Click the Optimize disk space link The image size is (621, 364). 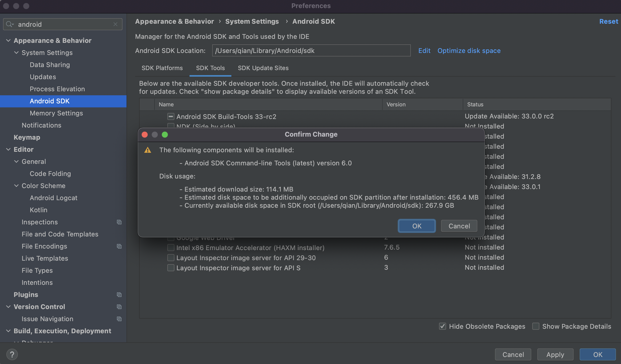pyautogui.click(x=469, y=51)
